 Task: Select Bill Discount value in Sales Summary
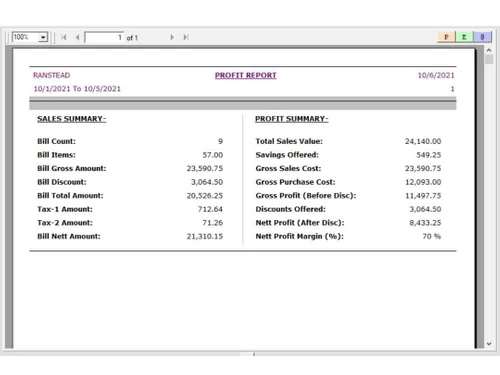pos(207,182)
